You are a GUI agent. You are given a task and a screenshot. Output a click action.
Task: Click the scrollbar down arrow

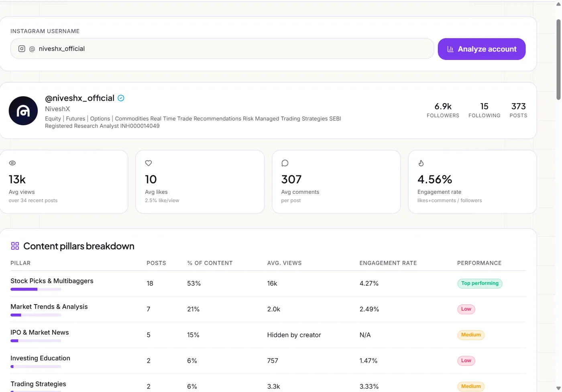point(558,388)
